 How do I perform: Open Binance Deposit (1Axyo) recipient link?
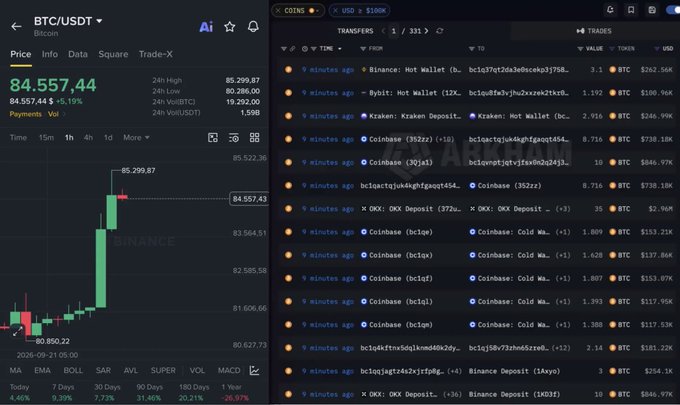[514, 371]
